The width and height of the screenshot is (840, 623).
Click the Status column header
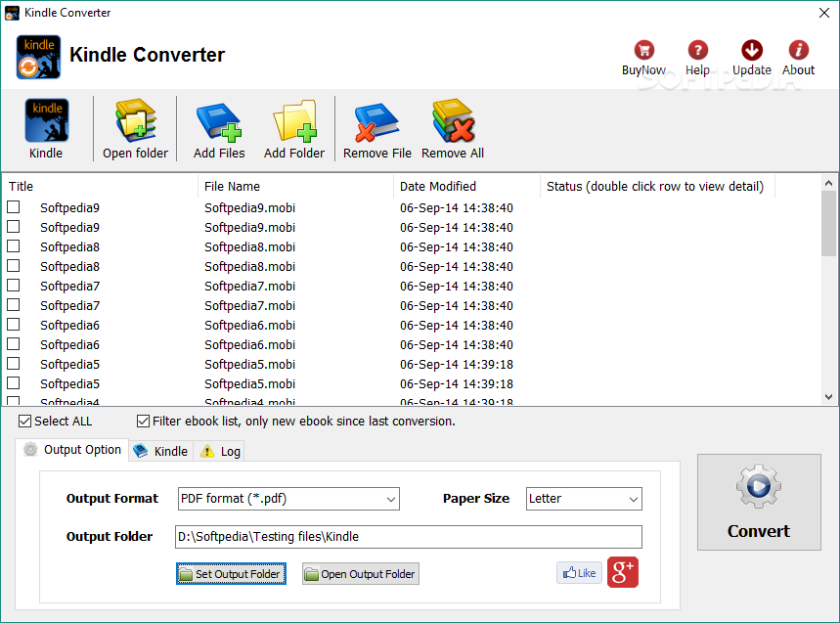tap(657, 186)
